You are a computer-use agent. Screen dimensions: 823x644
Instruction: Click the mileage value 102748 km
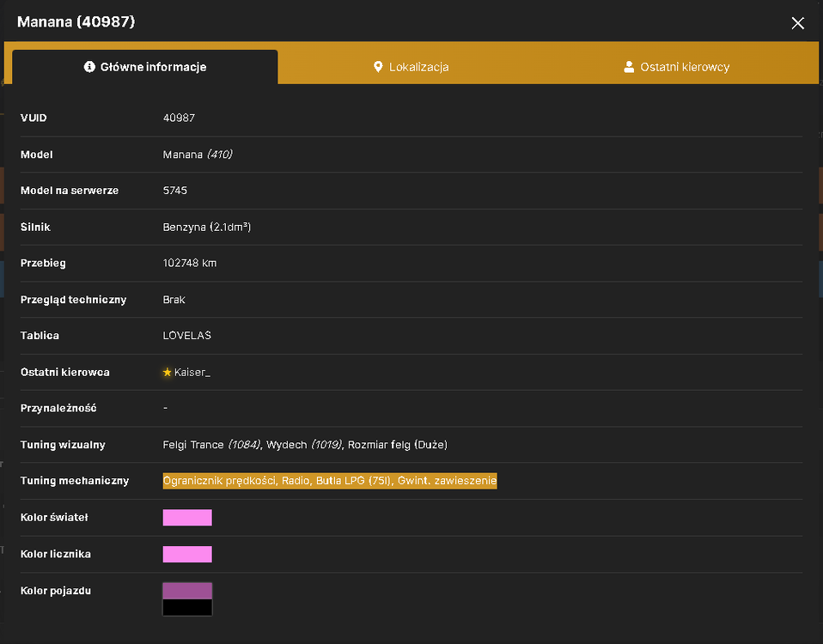pos(190,263)
